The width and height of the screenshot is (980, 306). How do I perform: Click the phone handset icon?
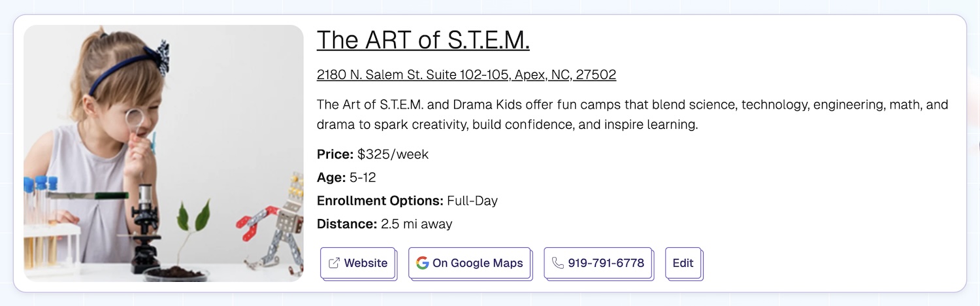[x=557, y=263]
